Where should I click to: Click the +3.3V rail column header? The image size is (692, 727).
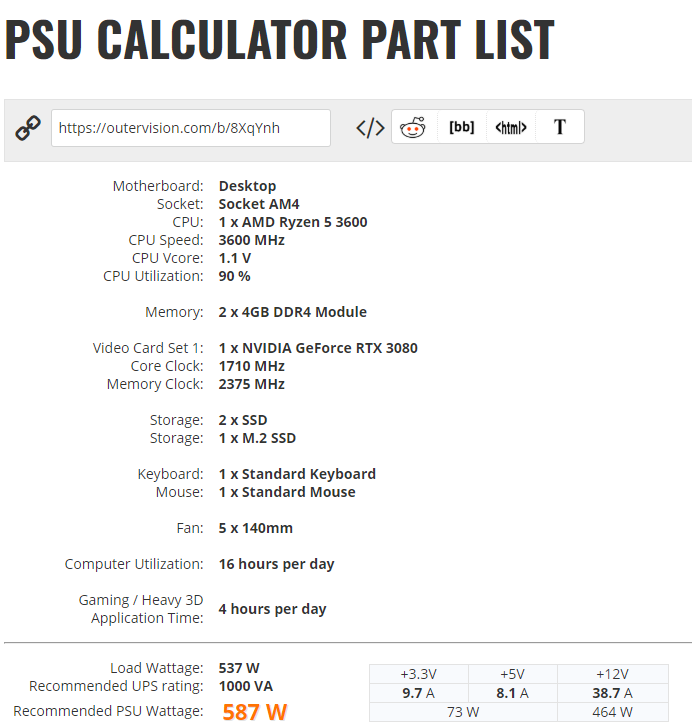tap(418, 674)
